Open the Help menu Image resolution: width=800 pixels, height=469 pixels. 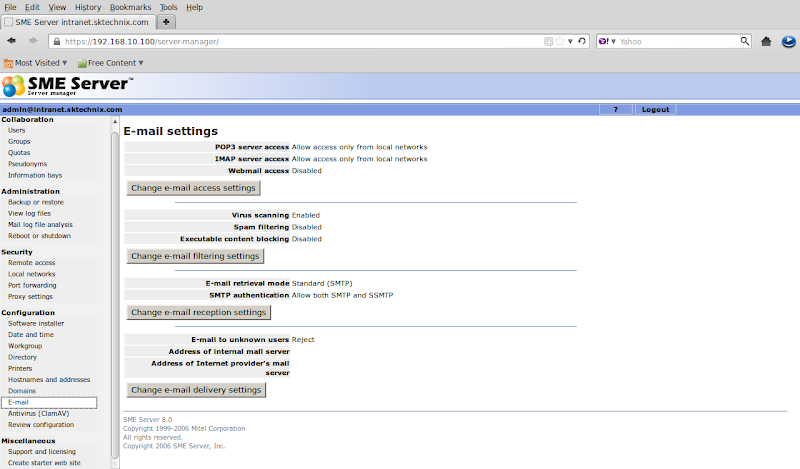(x=194, y=7)
